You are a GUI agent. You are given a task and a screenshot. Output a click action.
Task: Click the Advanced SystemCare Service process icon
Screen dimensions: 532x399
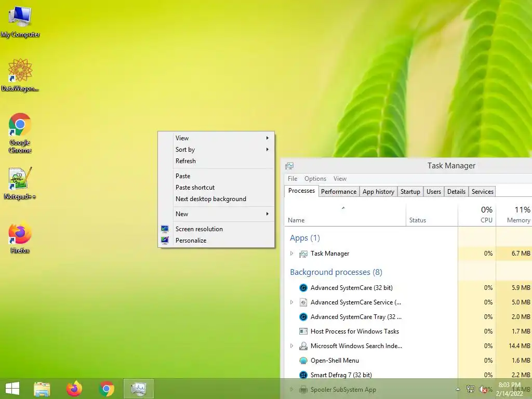click(303, 302)
